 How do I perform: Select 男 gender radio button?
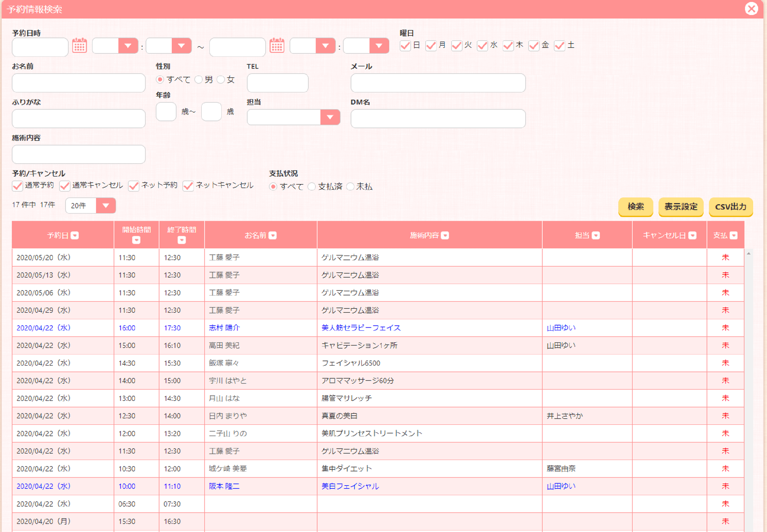point(198,79)
